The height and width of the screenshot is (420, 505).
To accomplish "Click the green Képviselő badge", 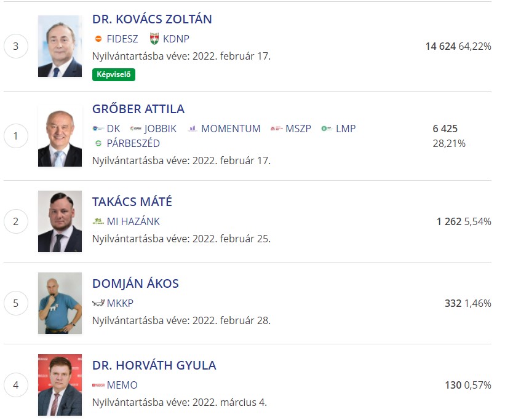I will [114, 74].
